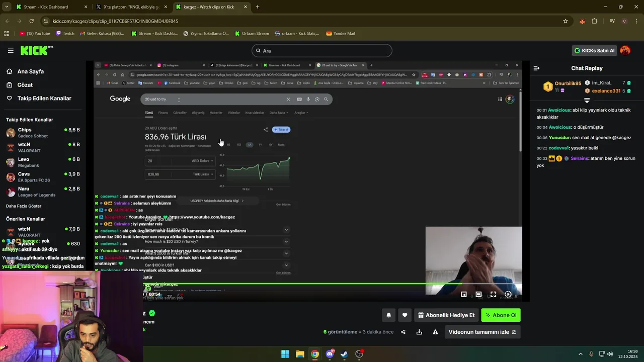644x362 pixels.
Task: Open the bookmarks apps grid icon
Action: [7, 34]
